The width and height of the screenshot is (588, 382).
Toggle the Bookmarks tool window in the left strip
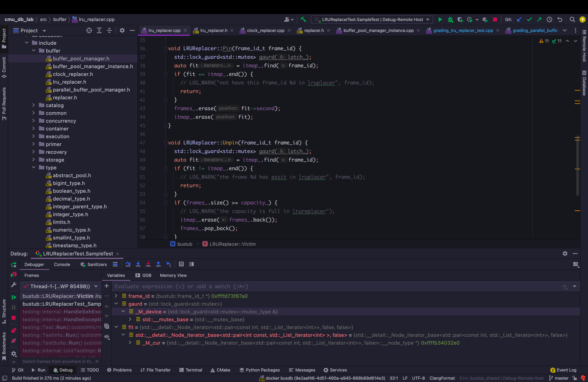(x=4, y=346)
